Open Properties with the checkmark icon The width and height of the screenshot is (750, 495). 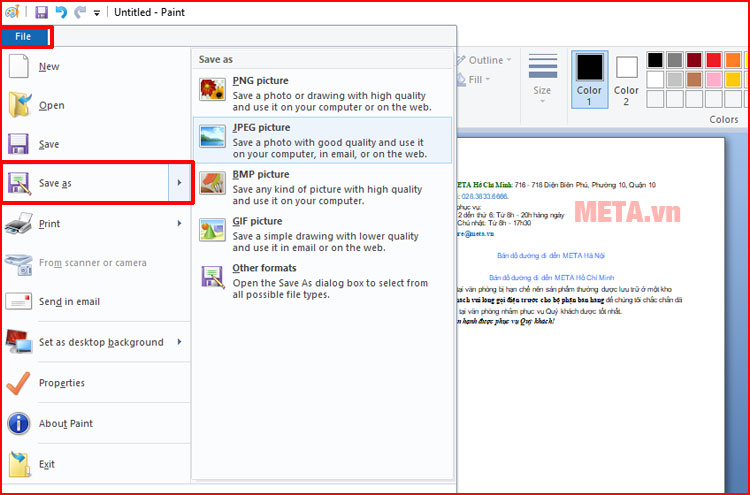pos(20,382)
